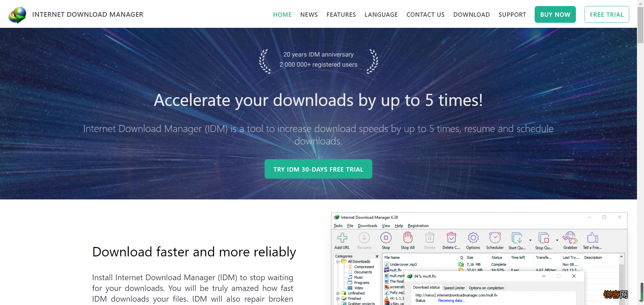Open the NEWS page

pyautogui.click(x=309, y=15)
